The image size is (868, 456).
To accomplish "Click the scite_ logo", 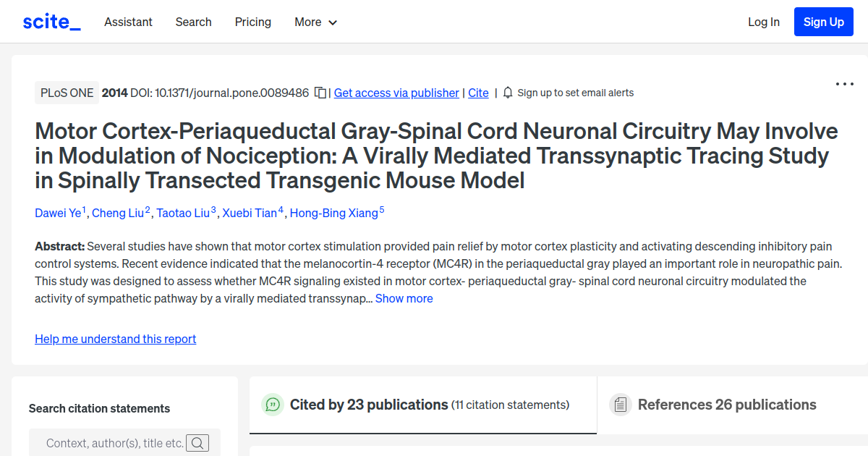I will coord(51,21).
